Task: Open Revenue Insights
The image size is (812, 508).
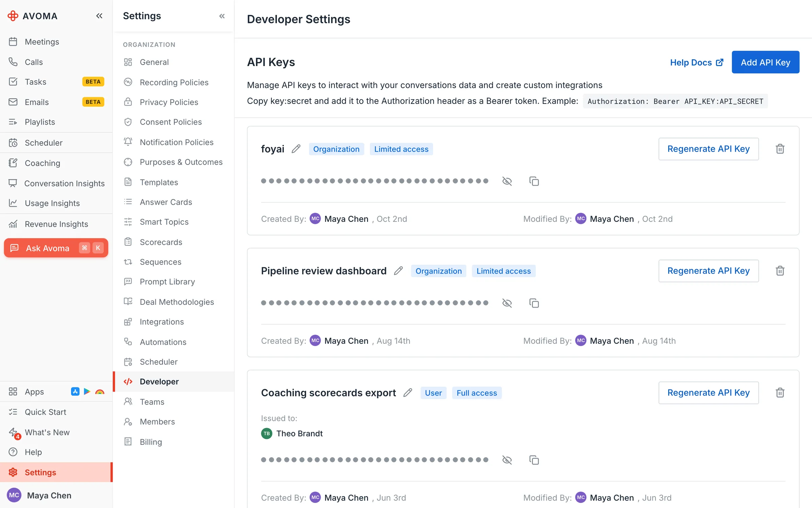Action: [56, 224]
